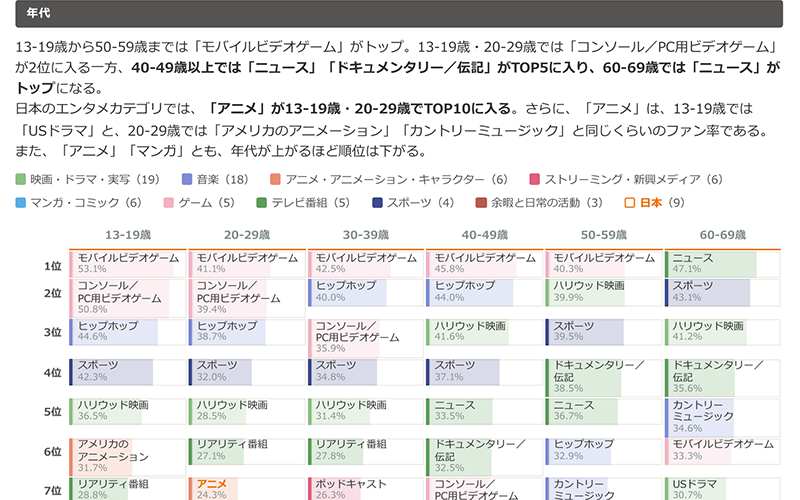This screenshot has width=800, height=500.
Task: Click モバイルビデオゲーム 53.1% cell
Action: coord(128,264)
